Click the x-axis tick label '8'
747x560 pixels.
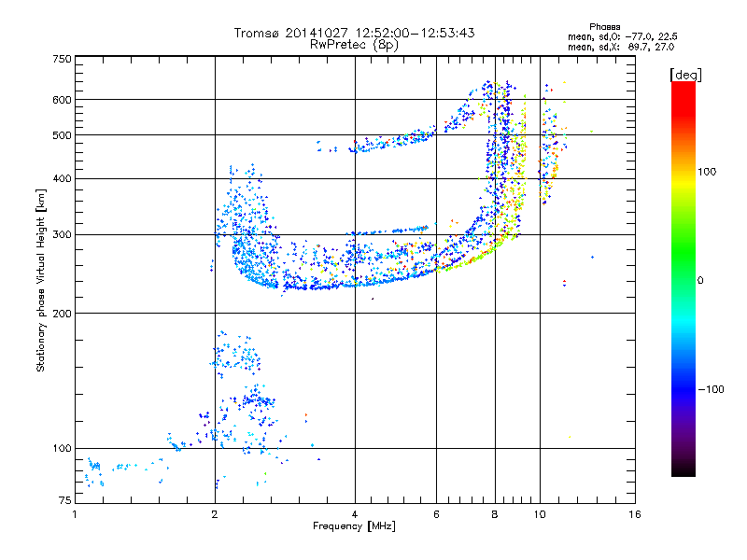(x=495, y=514)
